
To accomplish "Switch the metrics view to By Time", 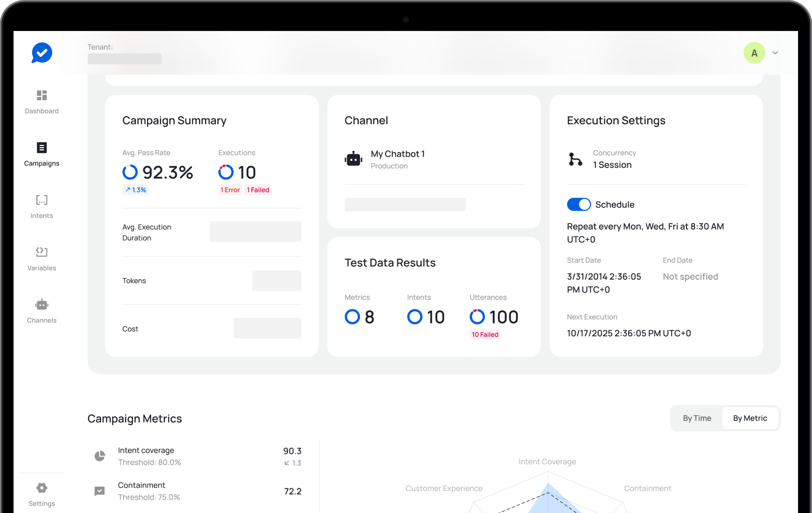I will (697, 418).
